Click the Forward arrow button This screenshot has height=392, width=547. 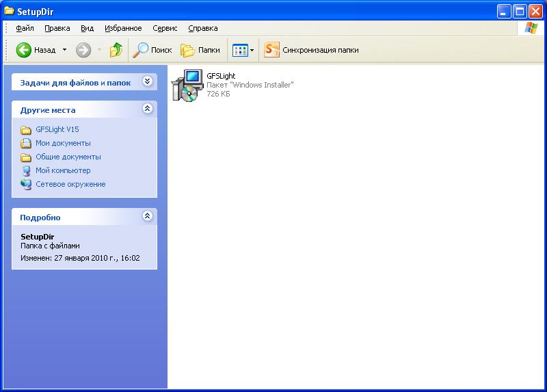click(83, 50)
